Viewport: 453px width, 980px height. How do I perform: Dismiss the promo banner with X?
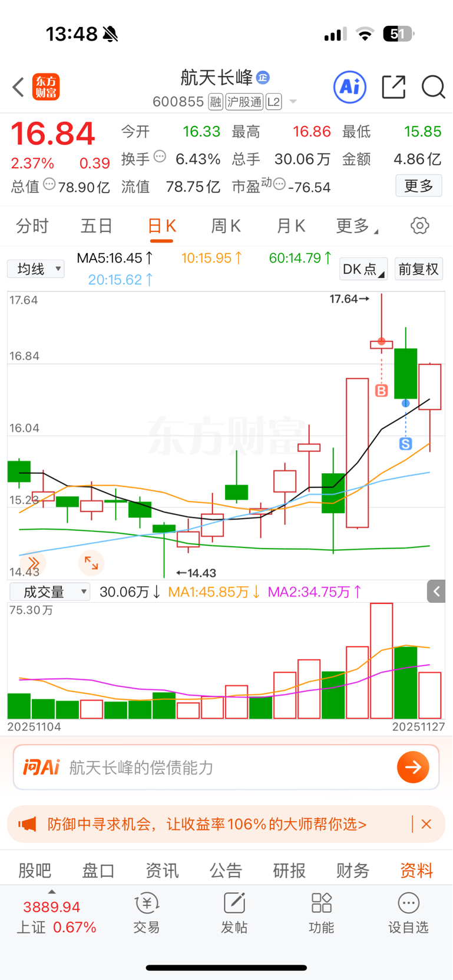tap(426, 824)
